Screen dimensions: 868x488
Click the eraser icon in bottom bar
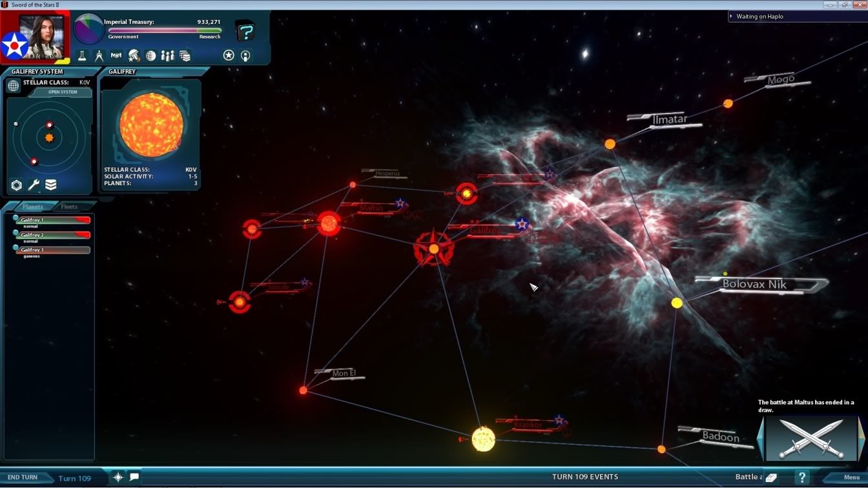(770, 478)
